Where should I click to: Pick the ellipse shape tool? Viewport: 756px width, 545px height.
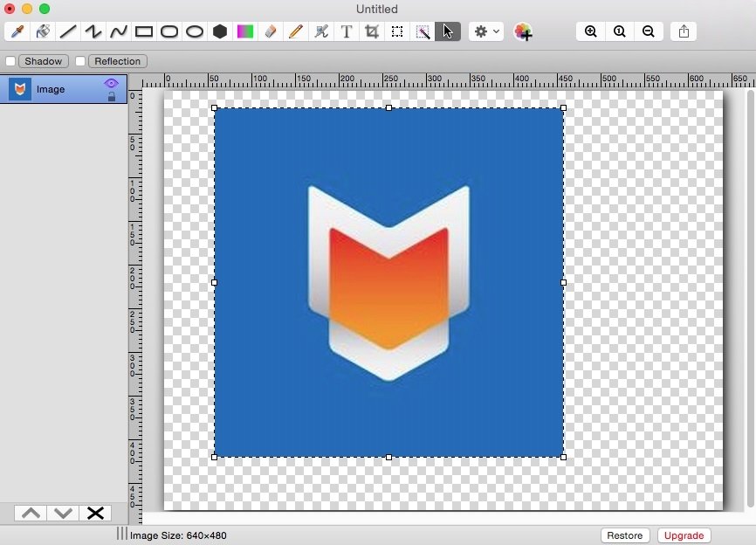195,31
